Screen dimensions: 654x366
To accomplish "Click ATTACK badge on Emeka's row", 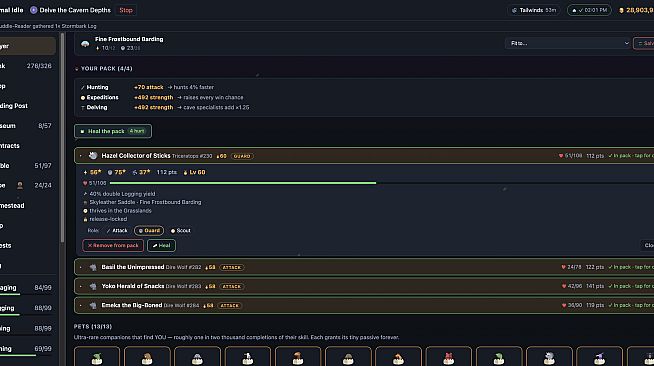I will 230,306.
